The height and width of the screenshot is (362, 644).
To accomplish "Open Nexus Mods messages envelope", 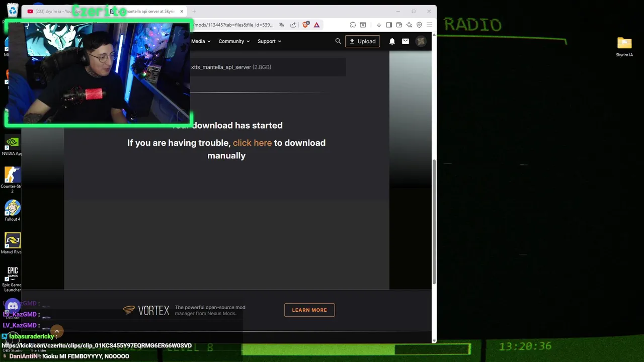I will point(406,41).
